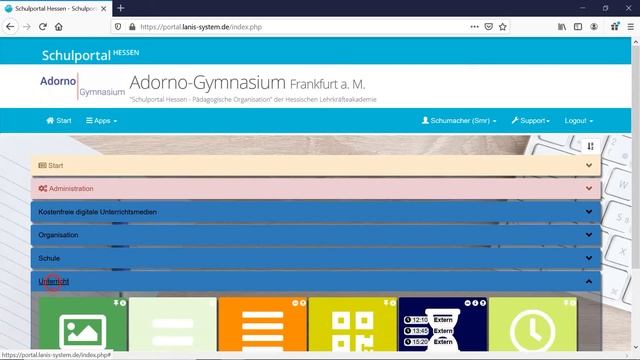
Task: Open the green image gallery tile
Action: tap(83, 324)
